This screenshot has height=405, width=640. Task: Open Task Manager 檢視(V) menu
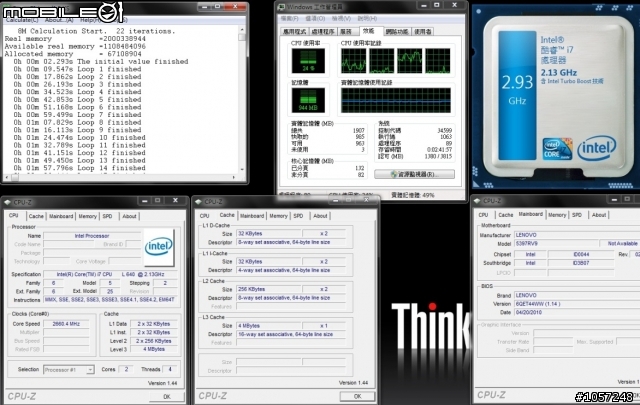pos(341,18)
